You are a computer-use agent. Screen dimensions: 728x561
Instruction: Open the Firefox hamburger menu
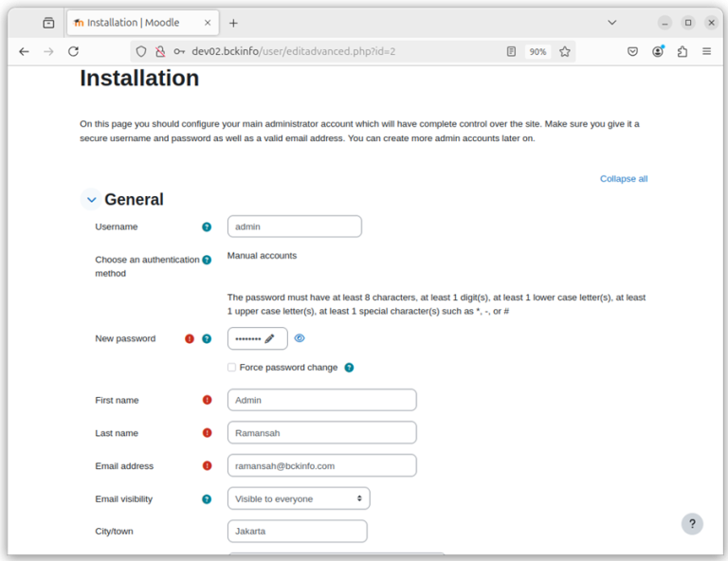coord(706,51)
